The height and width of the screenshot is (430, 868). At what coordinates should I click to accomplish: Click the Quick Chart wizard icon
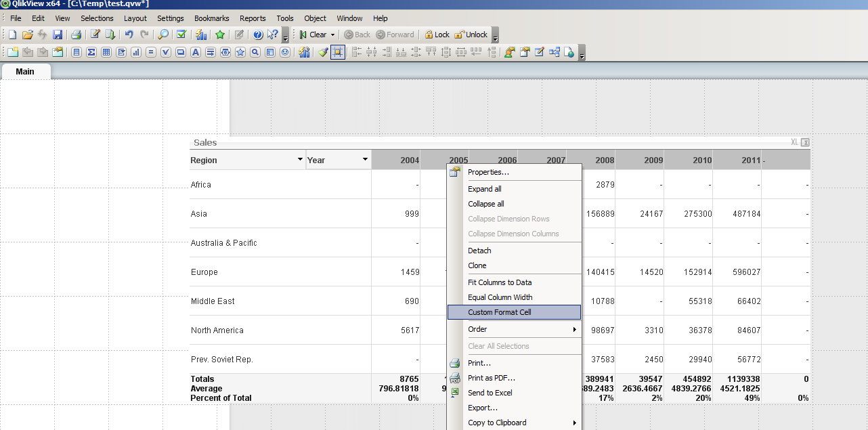pos(201,35)
